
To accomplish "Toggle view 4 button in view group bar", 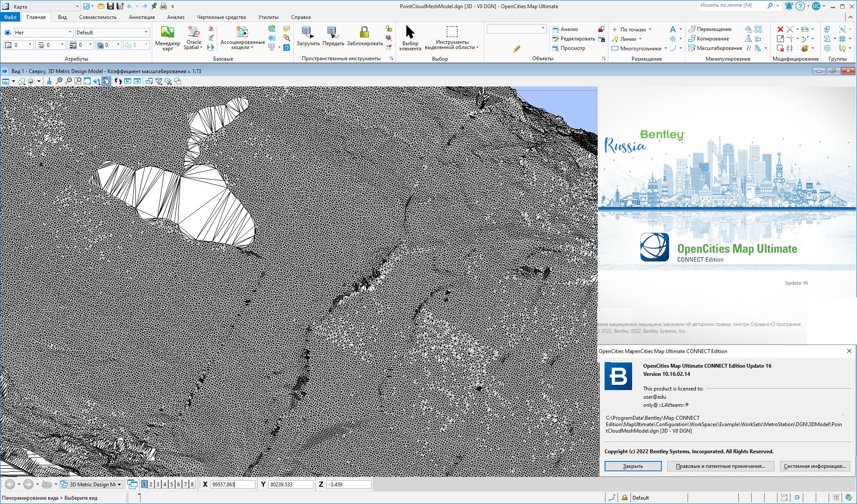I will click(165, 484).
